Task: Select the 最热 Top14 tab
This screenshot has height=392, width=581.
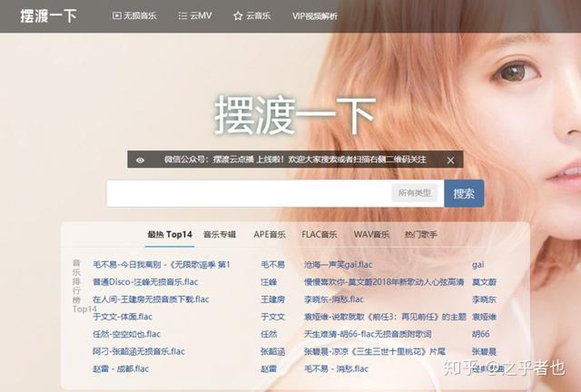Action: click(169, 235)
